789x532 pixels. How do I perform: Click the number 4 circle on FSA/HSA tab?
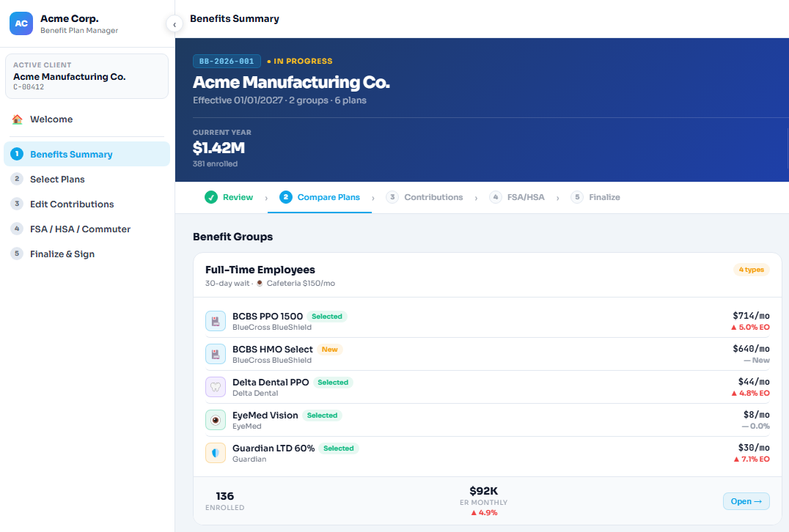[495, 197]
